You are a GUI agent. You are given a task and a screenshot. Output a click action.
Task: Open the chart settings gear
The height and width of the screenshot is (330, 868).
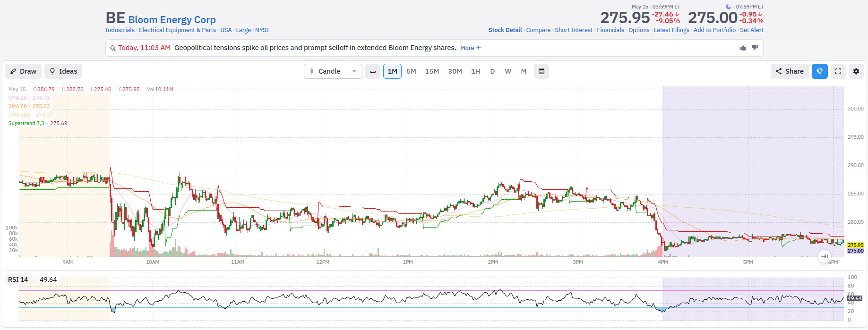[x=856, y=71]
